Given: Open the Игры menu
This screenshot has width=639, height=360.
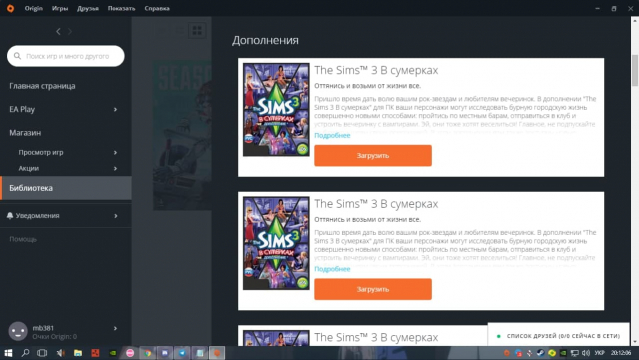Looking at the screenshot, I should pos(60,8).
